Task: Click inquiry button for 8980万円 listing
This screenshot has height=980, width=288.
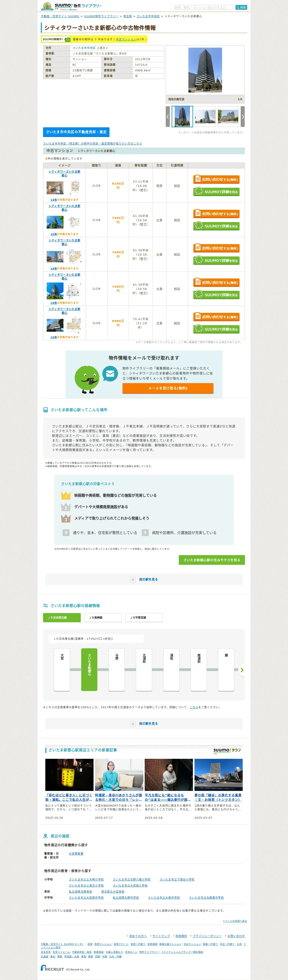Action: 216,316
